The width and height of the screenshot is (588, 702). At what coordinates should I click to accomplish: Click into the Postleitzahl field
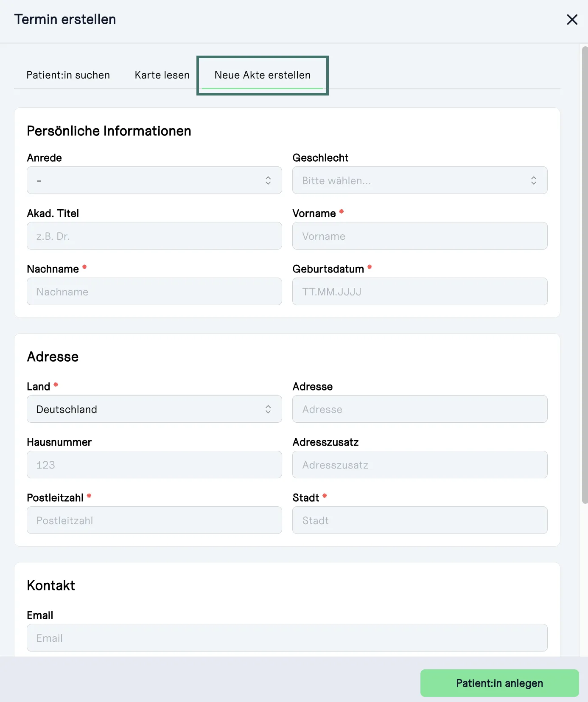coord(154,520)
